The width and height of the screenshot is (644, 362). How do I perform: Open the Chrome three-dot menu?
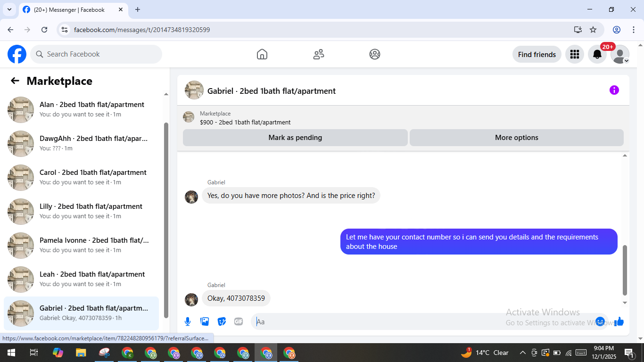634,30
